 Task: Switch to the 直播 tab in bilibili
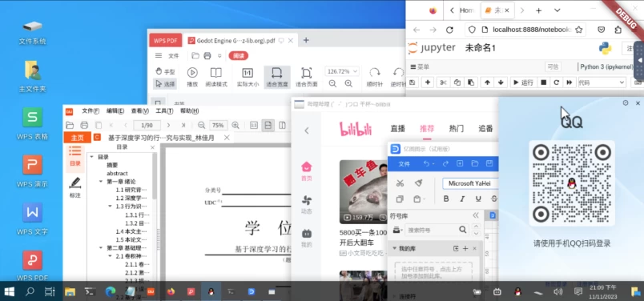pyautogui.click(x=397, y=129)
